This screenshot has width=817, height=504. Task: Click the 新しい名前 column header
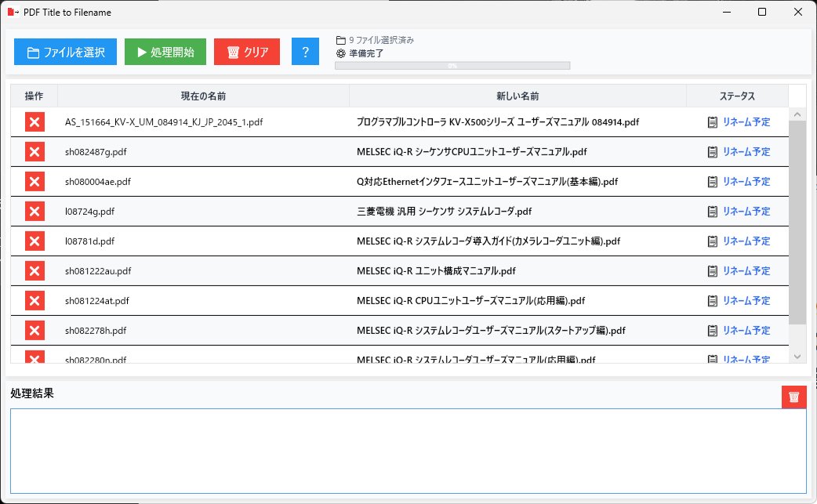click(517, 96)
